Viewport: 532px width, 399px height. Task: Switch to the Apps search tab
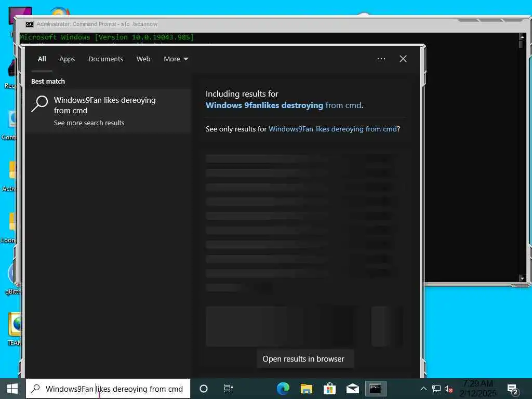click(67, 59)
